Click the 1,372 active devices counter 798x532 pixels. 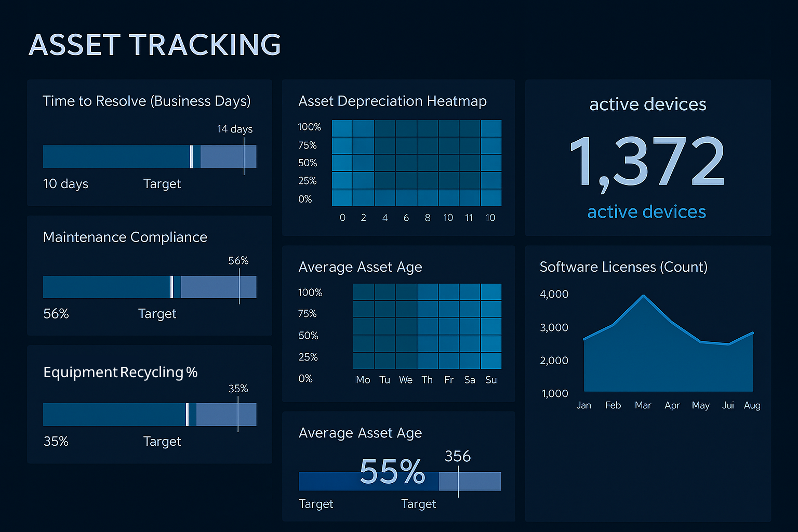(647, 161)
